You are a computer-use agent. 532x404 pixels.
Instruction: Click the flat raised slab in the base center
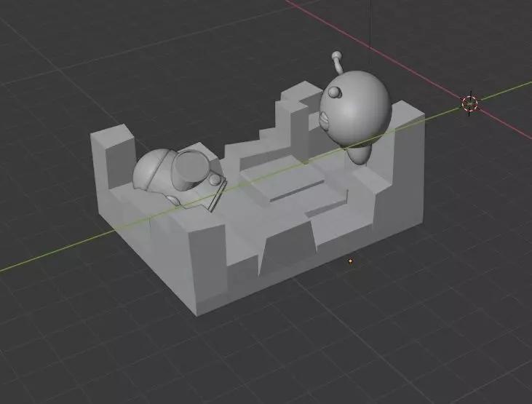(283, 180)
